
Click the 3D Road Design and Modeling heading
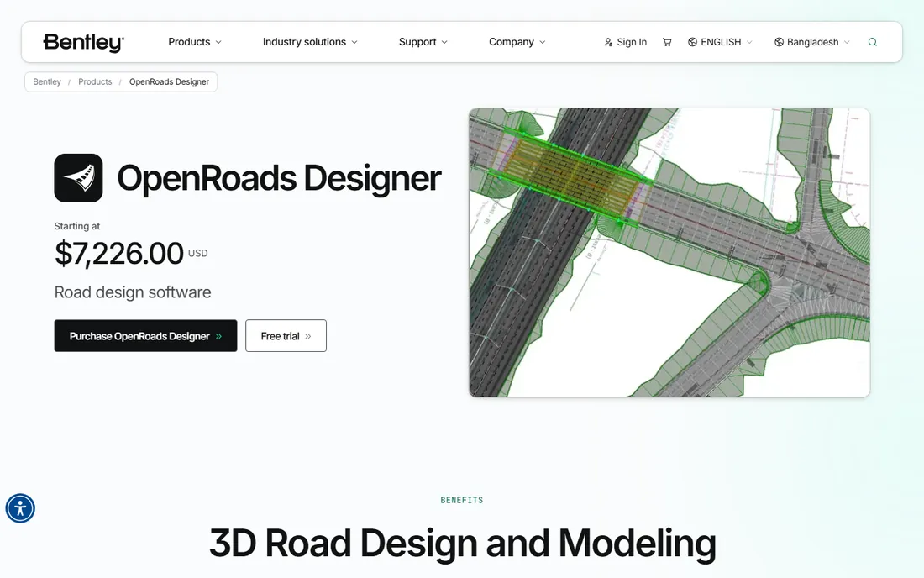463,543
